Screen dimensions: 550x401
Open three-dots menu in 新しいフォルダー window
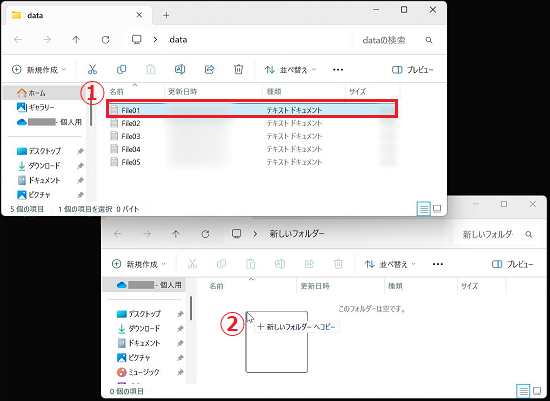click(438, 264)
